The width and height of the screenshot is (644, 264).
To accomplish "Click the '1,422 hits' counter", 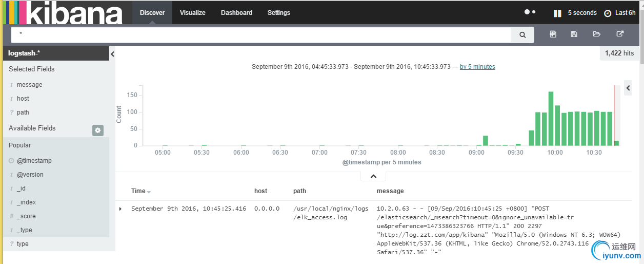I will click(x=619, y=53).
